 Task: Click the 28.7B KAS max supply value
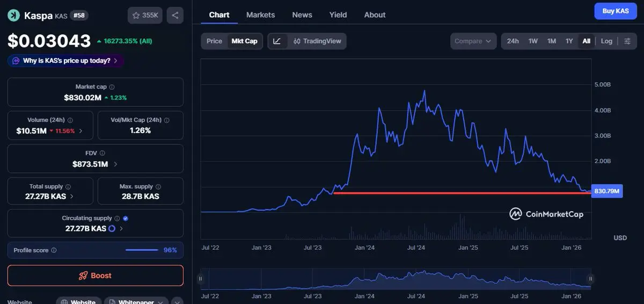pos(140,196)
